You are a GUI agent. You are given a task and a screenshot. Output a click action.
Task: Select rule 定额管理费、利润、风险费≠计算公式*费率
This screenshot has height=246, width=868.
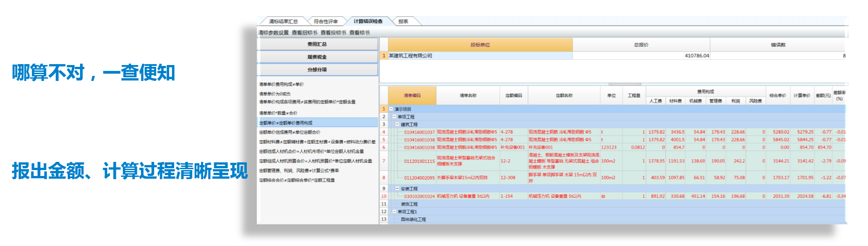point(299,171)
